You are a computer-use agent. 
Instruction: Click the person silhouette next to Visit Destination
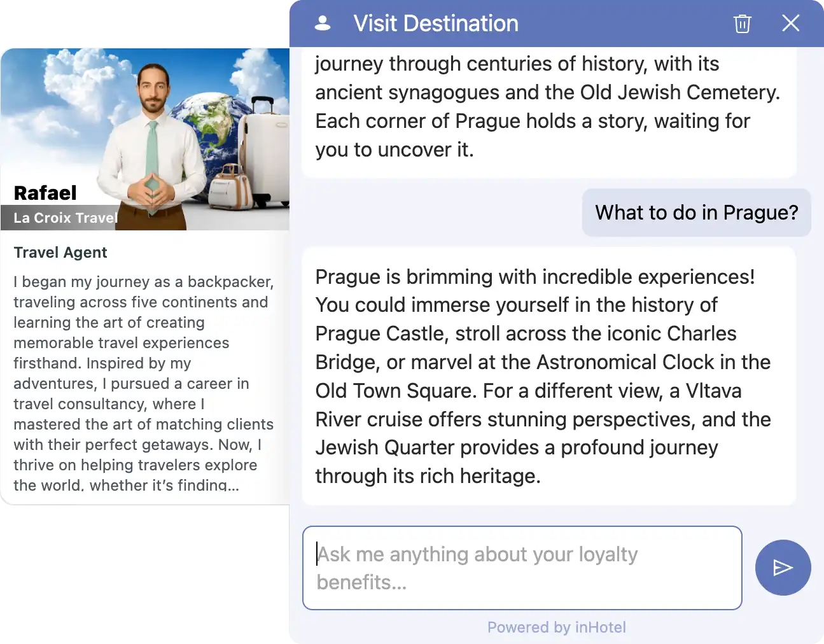(x=323, y=22)
